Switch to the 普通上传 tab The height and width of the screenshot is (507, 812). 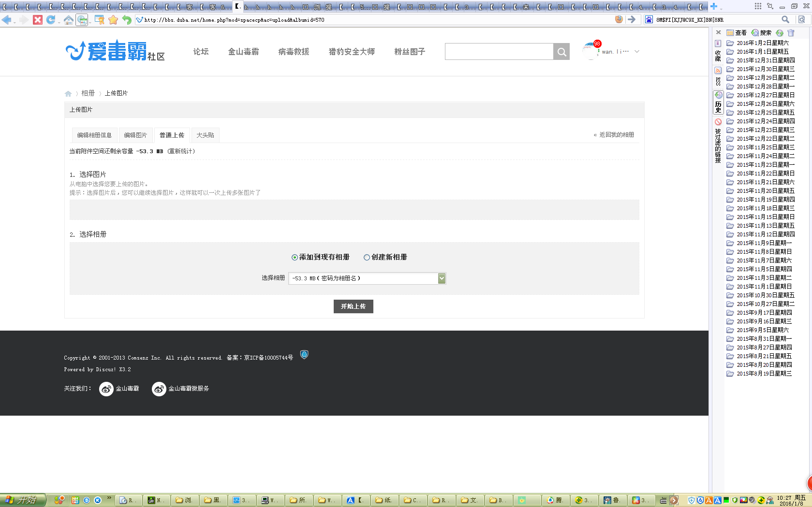172,135
